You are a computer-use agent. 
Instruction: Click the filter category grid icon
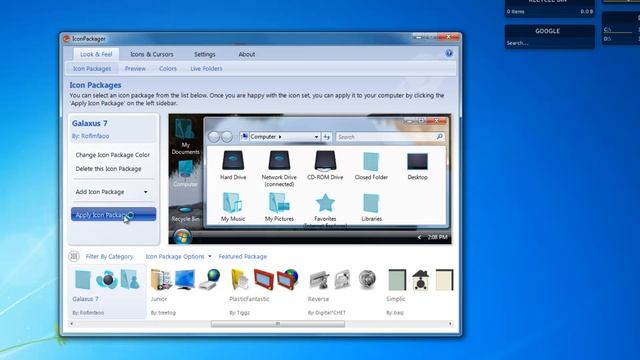74,256
